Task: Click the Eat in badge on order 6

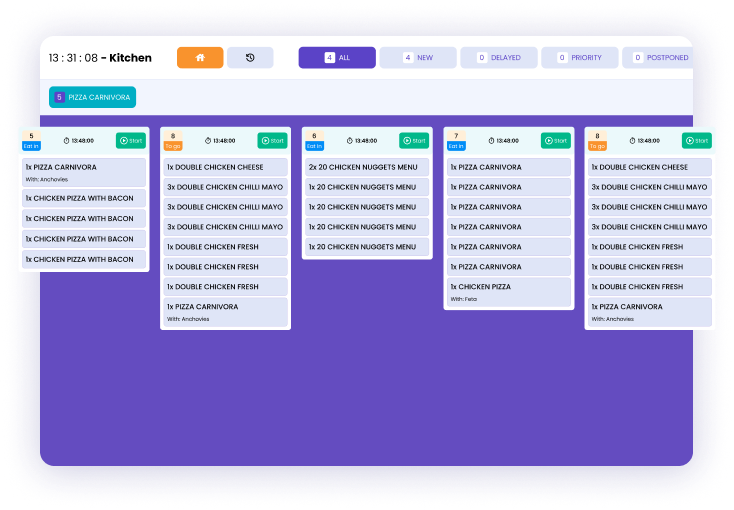Action: [x=315, y=146]
